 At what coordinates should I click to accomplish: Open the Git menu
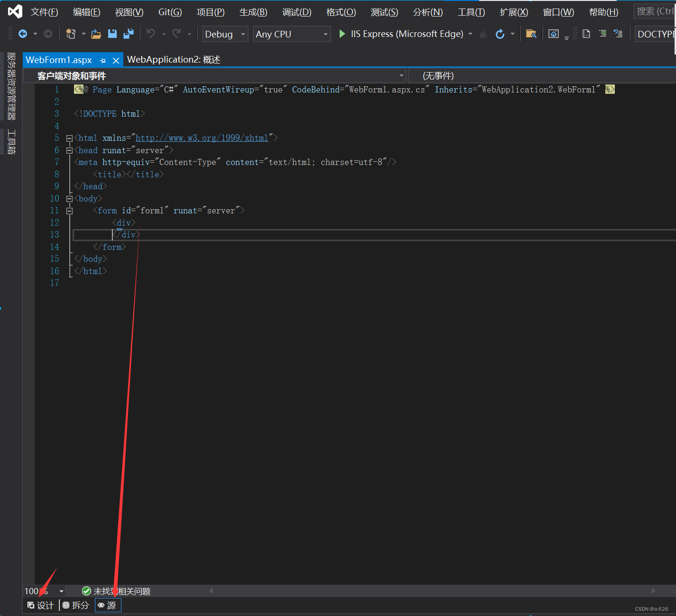pyautogui.click(x=170, y=12)
